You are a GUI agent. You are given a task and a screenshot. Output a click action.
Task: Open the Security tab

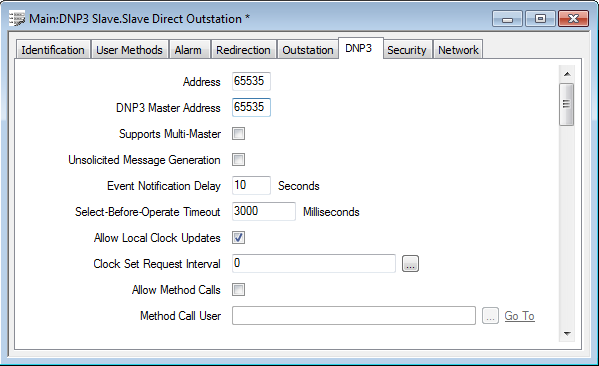[407, 50]
